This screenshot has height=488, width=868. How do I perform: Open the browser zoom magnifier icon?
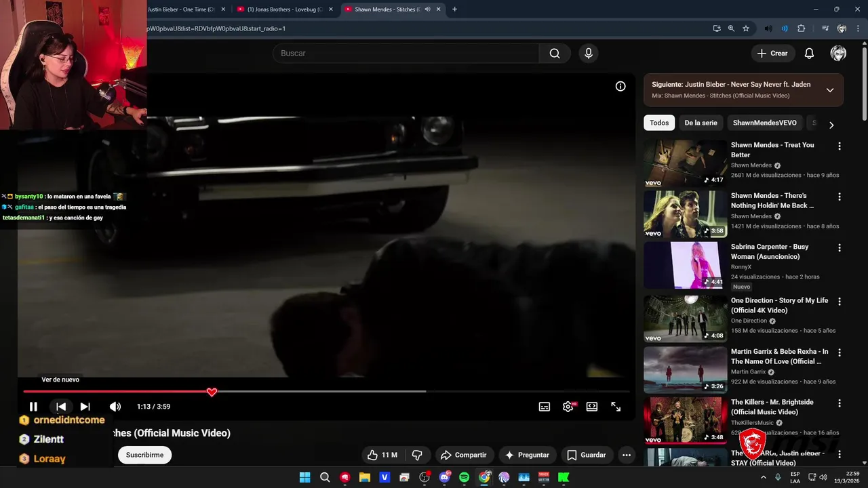coord(731,28)
